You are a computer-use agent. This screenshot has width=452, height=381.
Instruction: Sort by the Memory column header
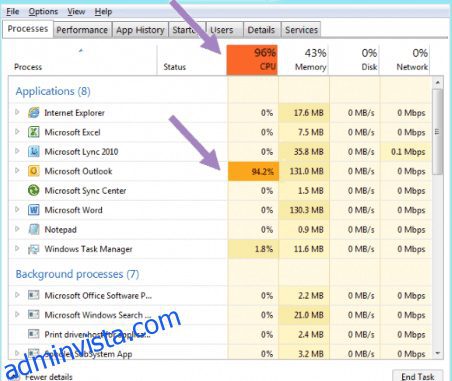304,60
